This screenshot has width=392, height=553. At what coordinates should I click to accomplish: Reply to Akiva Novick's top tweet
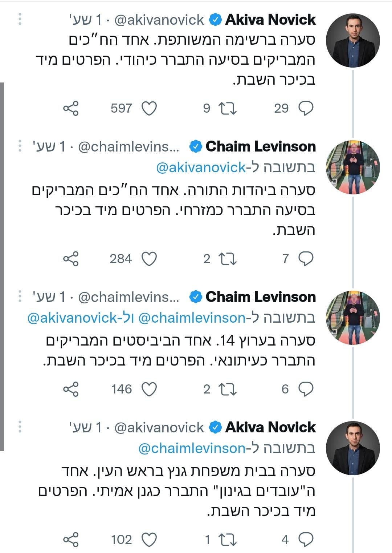306,108
